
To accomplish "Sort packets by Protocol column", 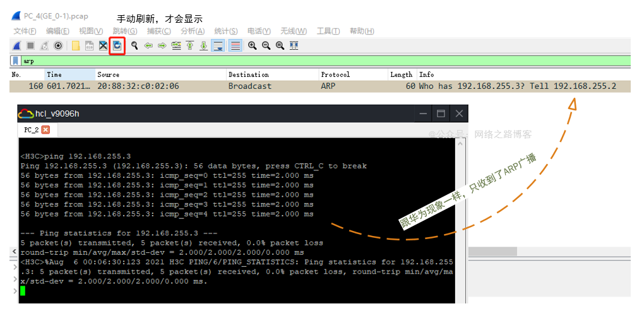I will point(353,74).
